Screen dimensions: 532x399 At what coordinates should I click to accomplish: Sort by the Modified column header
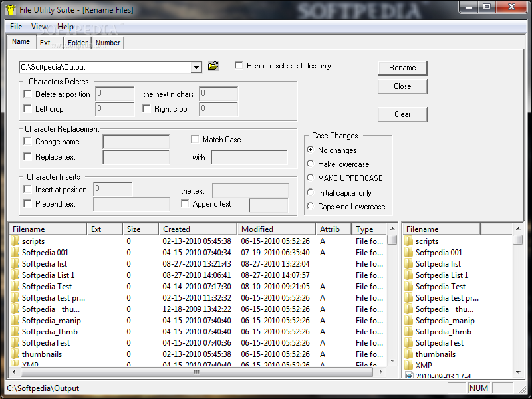276,229
